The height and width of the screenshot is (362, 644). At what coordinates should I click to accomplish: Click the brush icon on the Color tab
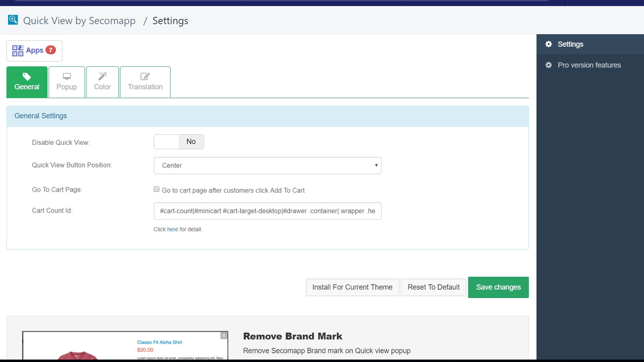click(102, 76)
